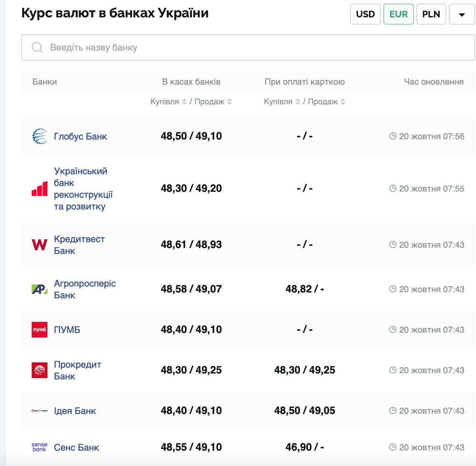
Task: Sort cash desk rates by Продаж
Action: pyautogui.click(x=229, y=102)
